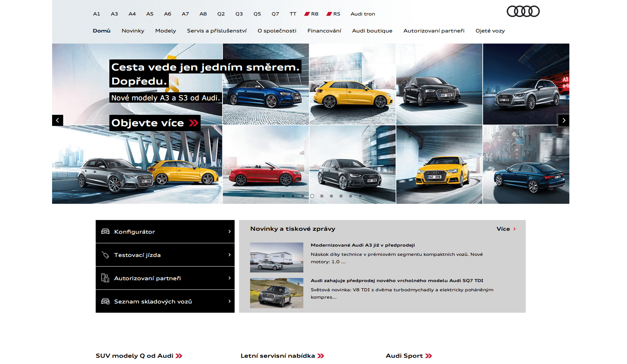627x364 pixels.
Task: Select the Q7 model link
Action: point(275,14)
